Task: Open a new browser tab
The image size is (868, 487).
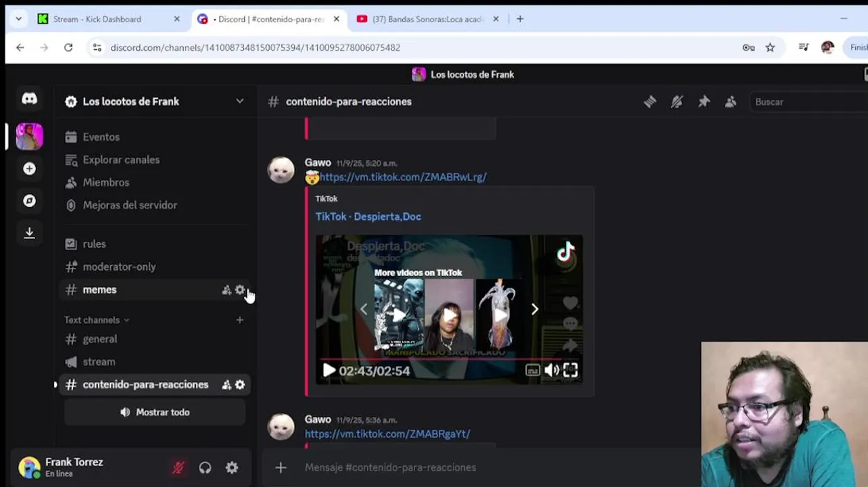Action: 520,19
